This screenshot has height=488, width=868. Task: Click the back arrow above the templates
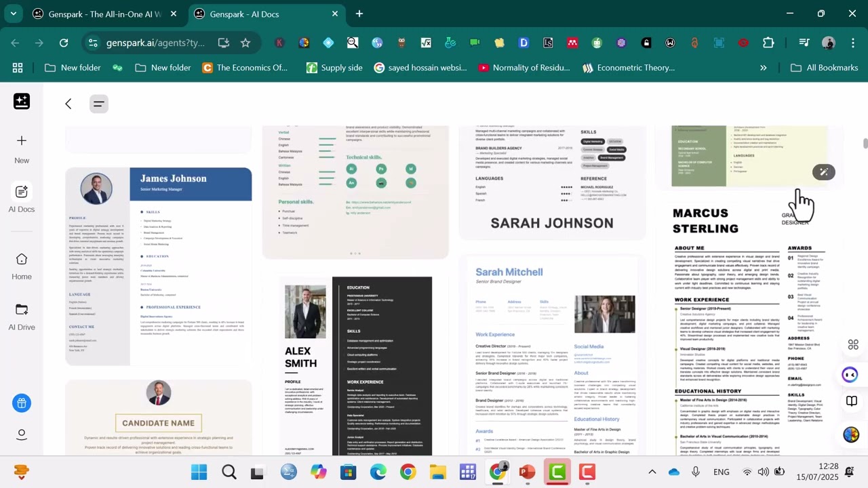tap(68, 104)
